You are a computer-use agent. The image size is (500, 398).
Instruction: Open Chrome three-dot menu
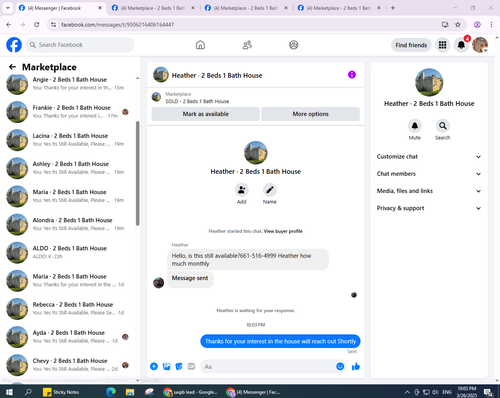[x=491, y=24]
